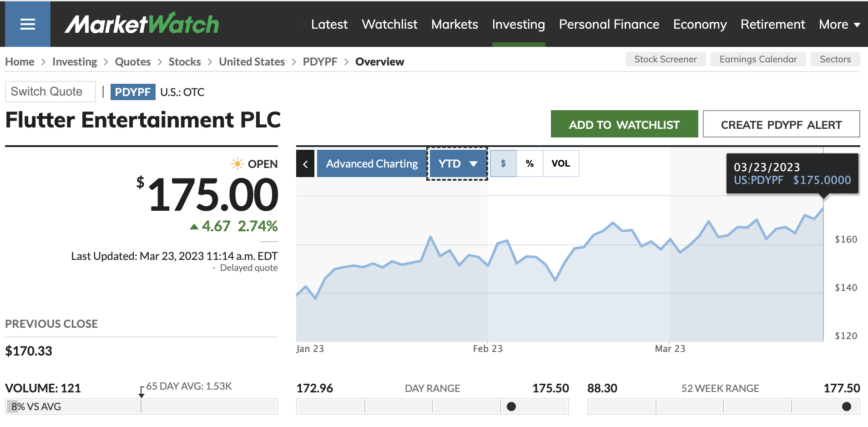
Task: Click the Quotes breadcrumb link
Action: (133, 61)
